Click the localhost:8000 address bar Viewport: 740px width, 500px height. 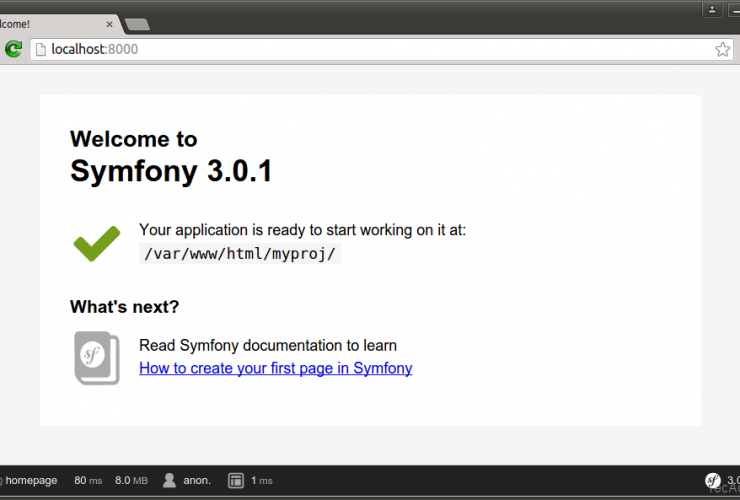[380, 49]
